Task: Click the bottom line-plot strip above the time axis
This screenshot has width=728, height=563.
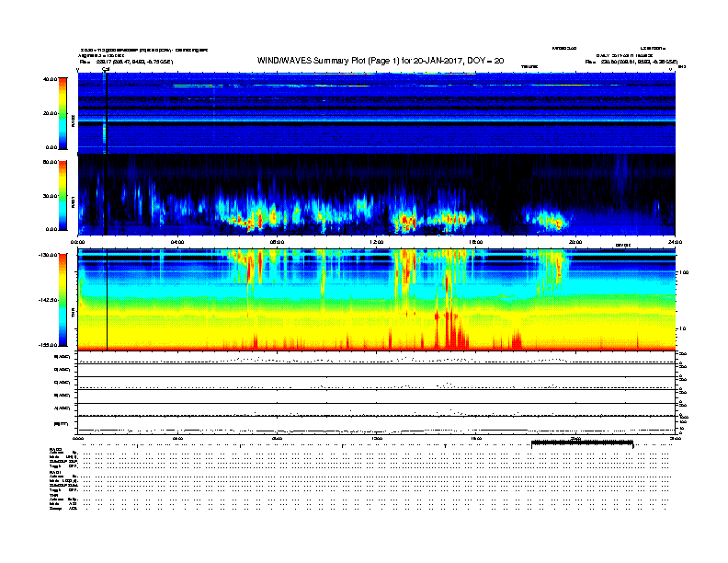Action: pos(377,425)
